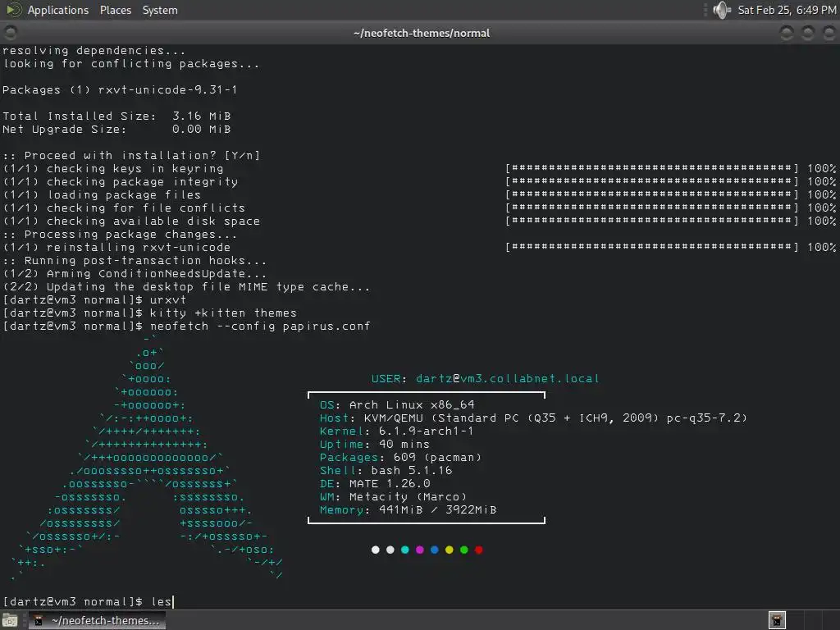Minimize the neofetch-themes terminal window
Viewport: 840px width, 630px height.
[787, 33]
